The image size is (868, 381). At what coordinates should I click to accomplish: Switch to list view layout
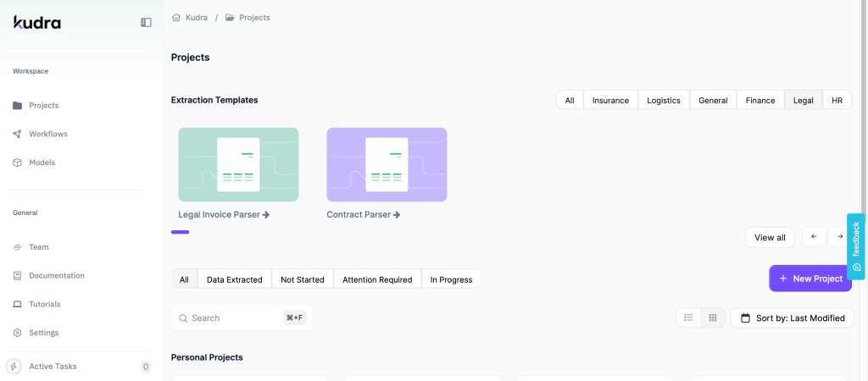point(688,317)
